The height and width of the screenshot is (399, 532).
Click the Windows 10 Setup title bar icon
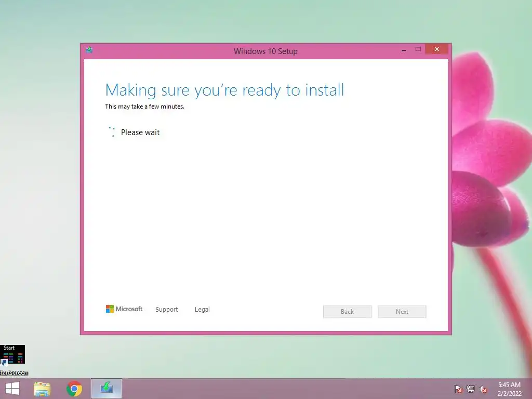pos(89,50)
